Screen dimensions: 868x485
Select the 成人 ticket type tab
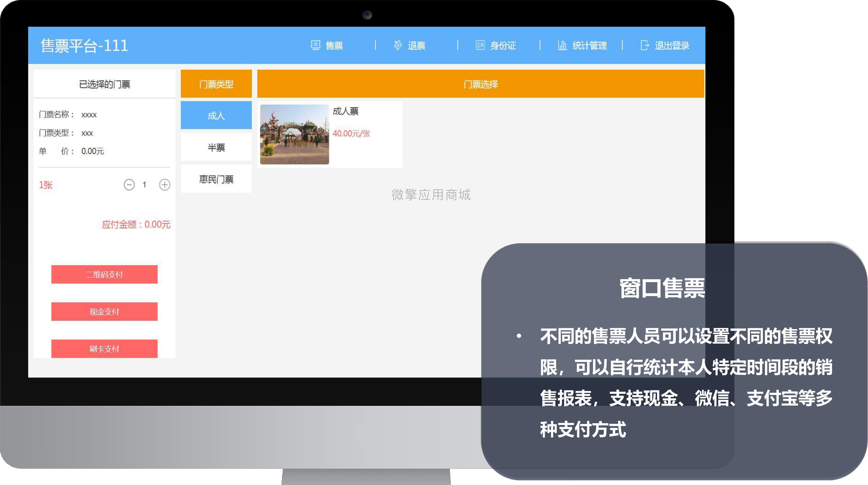click(x=216, y=115)
